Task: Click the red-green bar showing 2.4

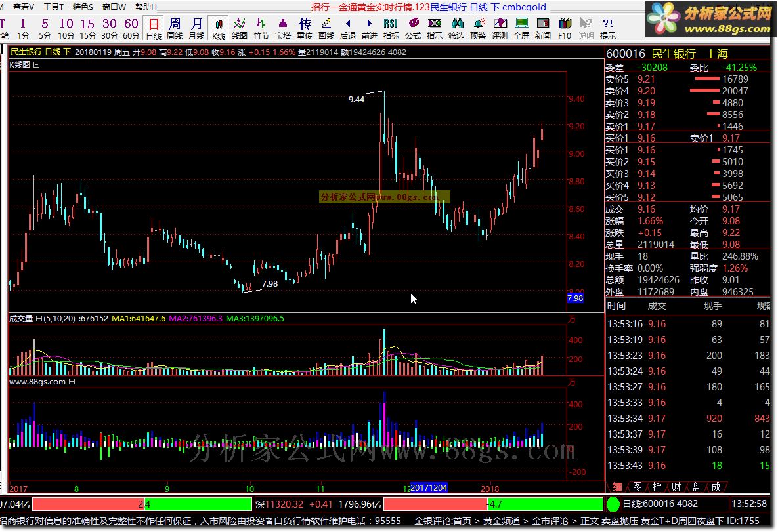Action: pyautogui.click(x=142, y=504)
